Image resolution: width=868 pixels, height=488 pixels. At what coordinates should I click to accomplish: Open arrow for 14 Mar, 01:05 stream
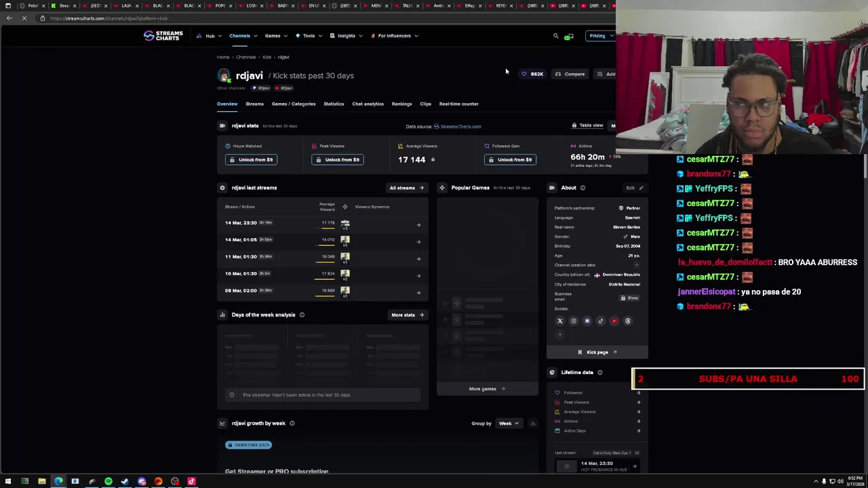coord(418,241)
